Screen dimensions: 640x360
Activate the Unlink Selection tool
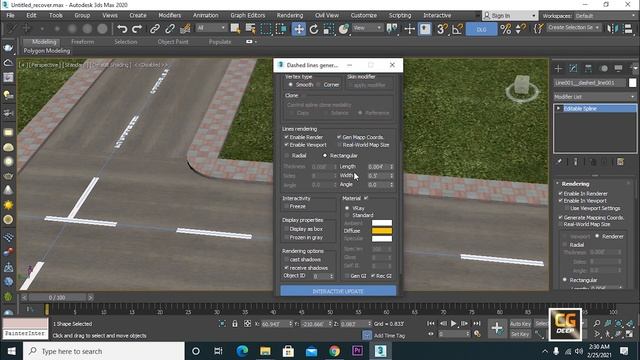(x=170, y=29)
